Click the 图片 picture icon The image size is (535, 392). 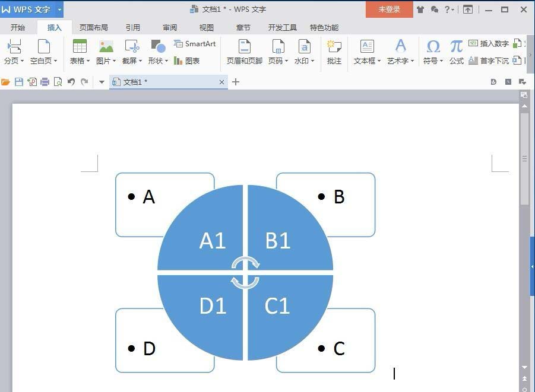coord(106,46)
